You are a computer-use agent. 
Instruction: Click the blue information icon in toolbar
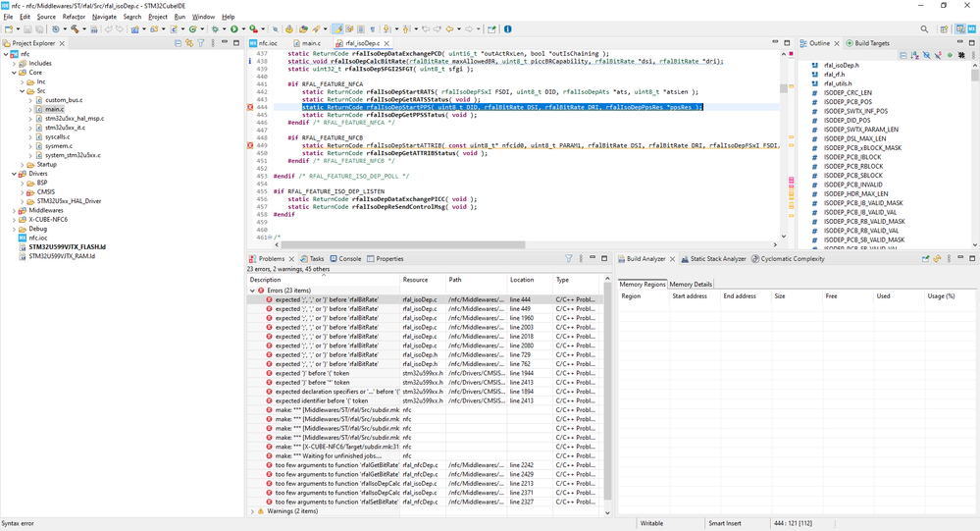[x=507, y=29]
